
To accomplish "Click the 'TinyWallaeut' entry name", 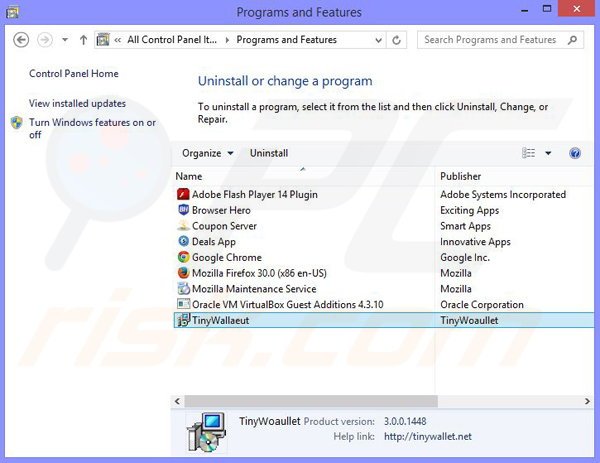I will (220, 320).
